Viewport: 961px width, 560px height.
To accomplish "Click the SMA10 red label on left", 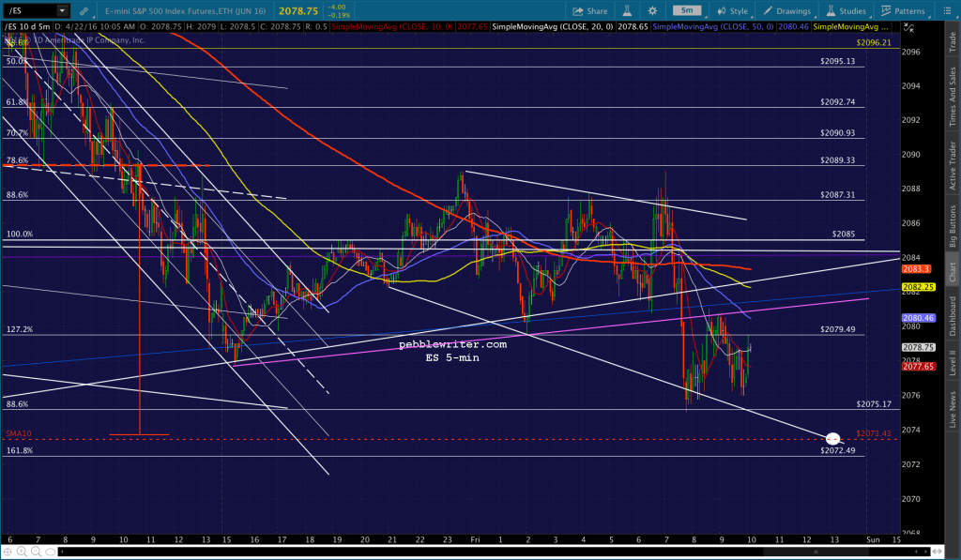I will click(19, 433).
